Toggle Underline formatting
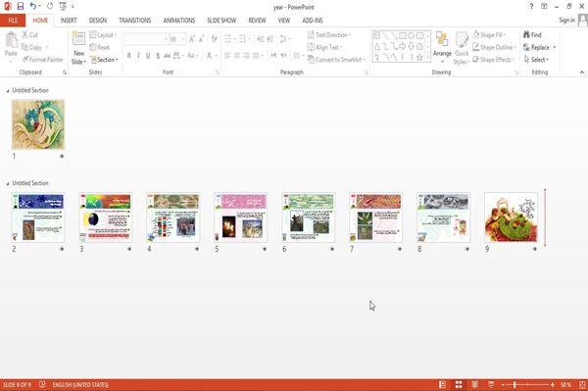This screenshot has width=588, height=391. 148,56
